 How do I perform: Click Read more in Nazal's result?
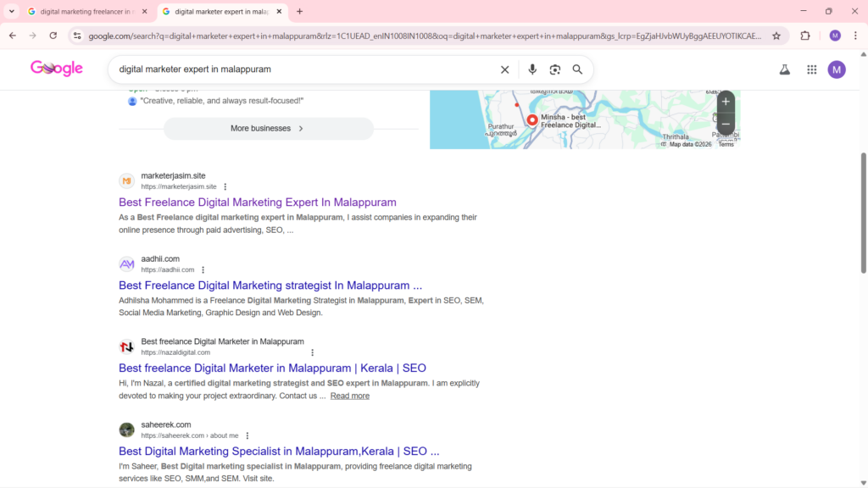click(x=349, y=395)
